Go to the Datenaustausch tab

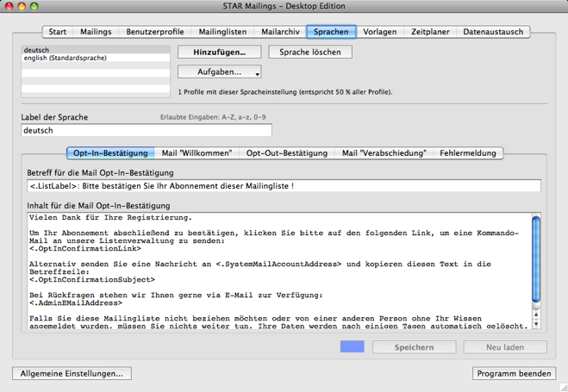(x=493, y=32)
